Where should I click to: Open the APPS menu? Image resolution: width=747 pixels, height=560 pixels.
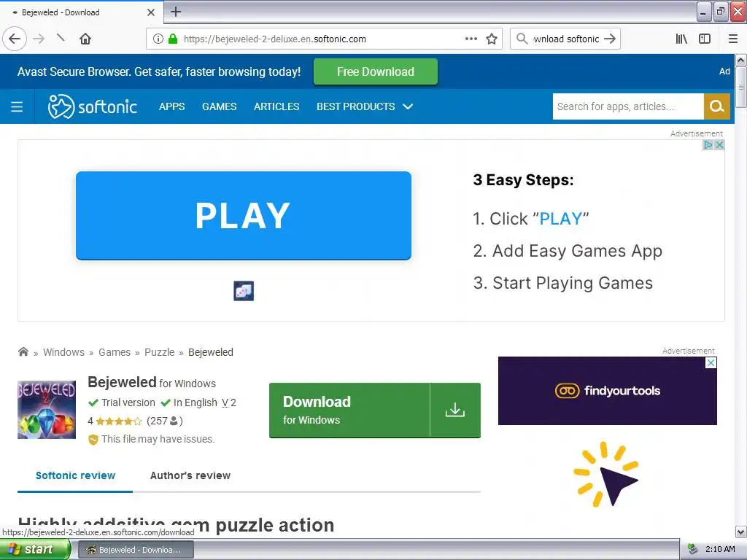click(172, 106)
